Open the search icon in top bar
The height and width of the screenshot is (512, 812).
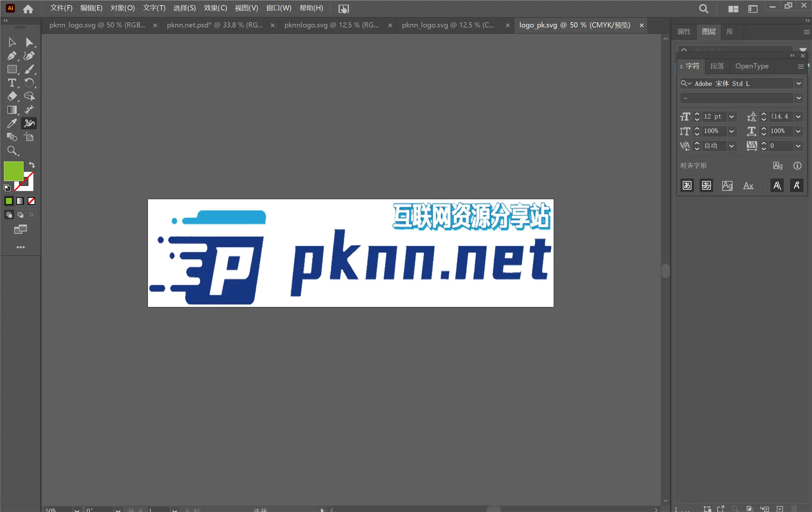(704, 9)
